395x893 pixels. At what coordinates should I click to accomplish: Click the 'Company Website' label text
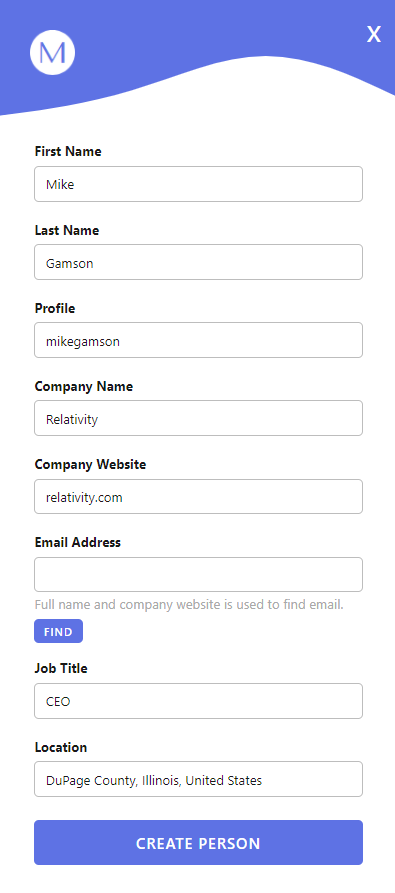pyautogui.click(x=90, y=464)
